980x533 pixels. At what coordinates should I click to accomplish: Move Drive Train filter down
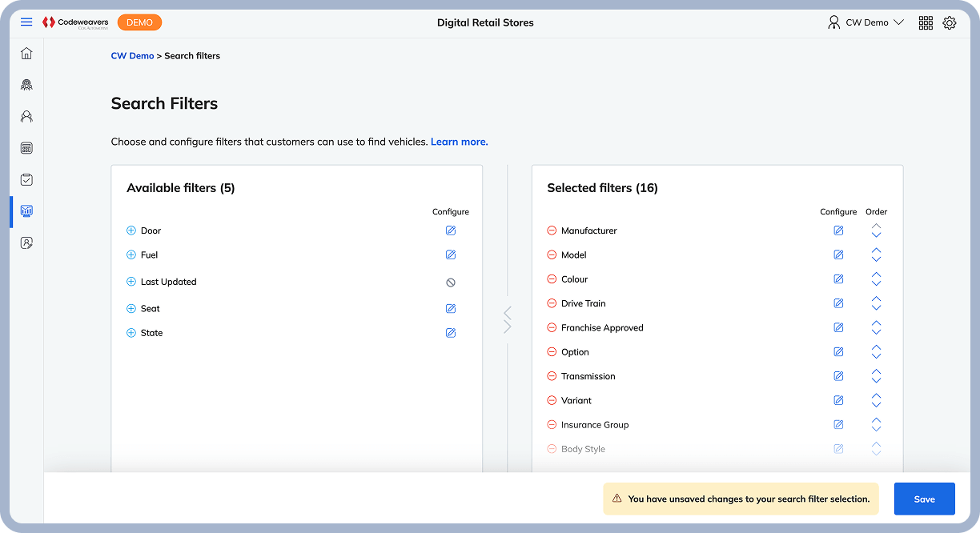coord(876,307)
